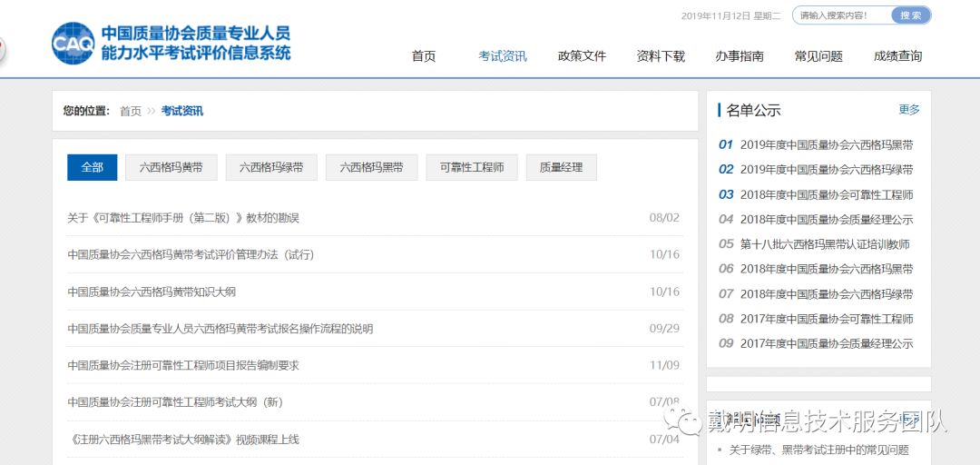Open the 考试资讯 navigation menu item
980x465 pixels.
(503, 56)
